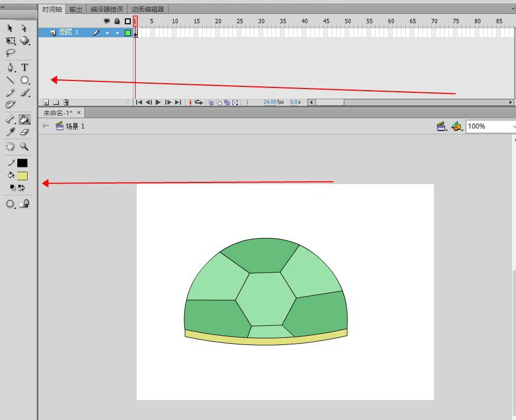Open the yellow fill color swatch

[x=22, y=175]
